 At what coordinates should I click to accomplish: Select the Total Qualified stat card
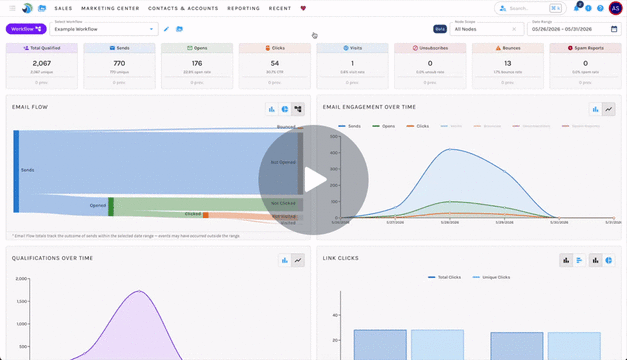pyautogui.click(x=42, y=66)
